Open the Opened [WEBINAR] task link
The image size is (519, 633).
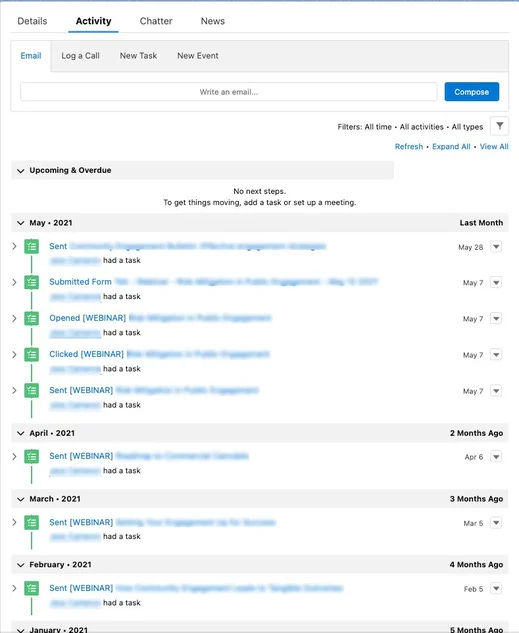[160, 318]
